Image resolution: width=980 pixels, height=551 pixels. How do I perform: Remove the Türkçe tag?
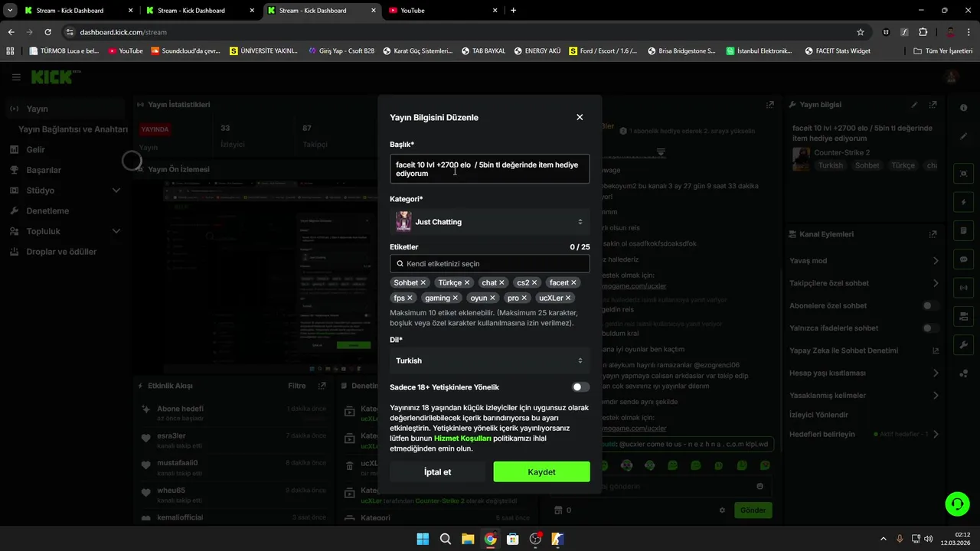[467, 282]
